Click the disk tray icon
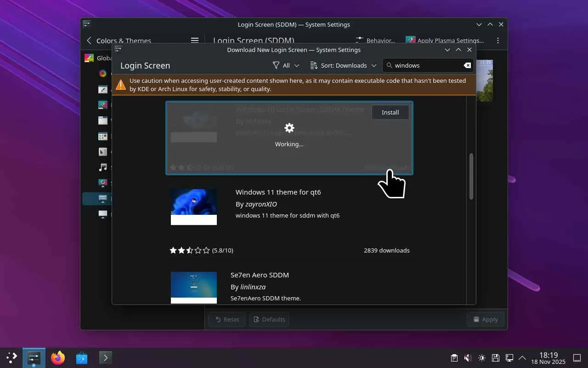Screen dimensions: 588x368 click(x=495, y=358)
